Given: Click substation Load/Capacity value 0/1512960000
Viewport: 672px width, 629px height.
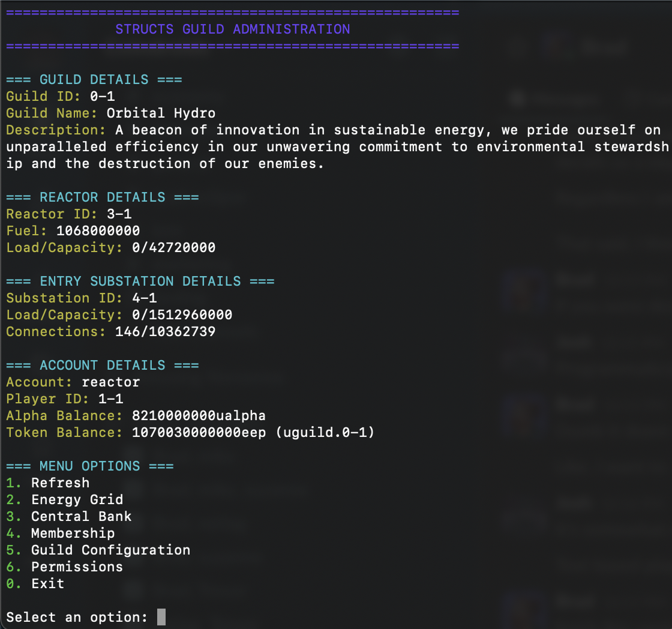Looking at the screenshot, I should (182, 314).
